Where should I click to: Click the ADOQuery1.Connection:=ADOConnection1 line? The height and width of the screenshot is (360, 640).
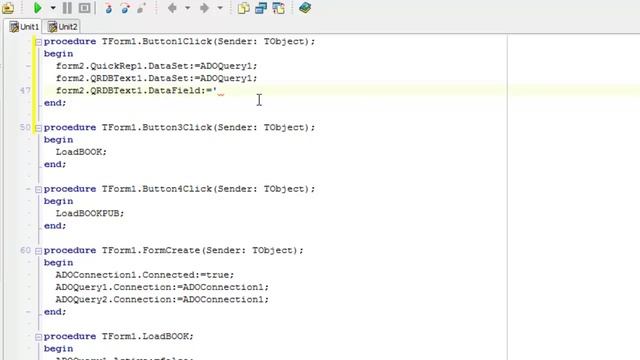coord(162,287)
